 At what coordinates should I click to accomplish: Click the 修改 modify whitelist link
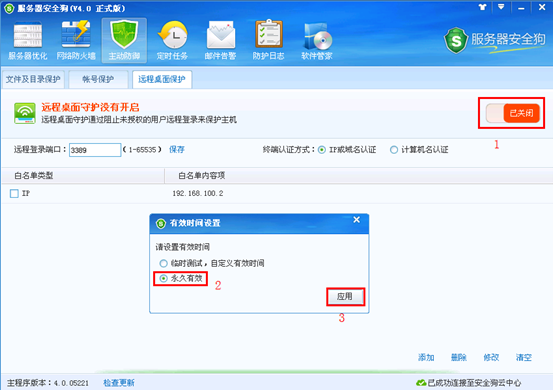(x=491, y=358)
